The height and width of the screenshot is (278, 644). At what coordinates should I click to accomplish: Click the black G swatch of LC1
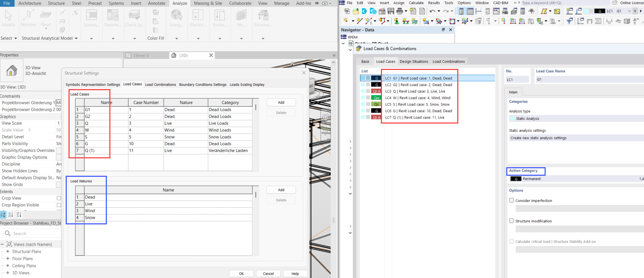pos(376,78)
